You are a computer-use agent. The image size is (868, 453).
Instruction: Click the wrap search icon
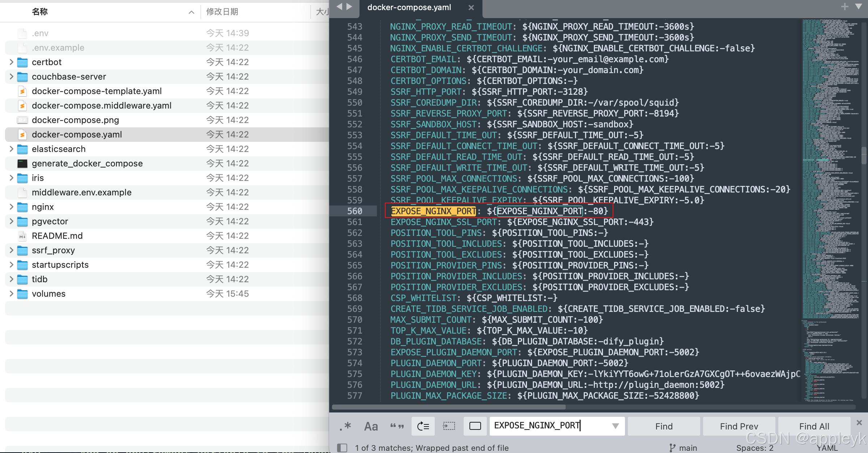pyautogui.click(x=423, y=426)
